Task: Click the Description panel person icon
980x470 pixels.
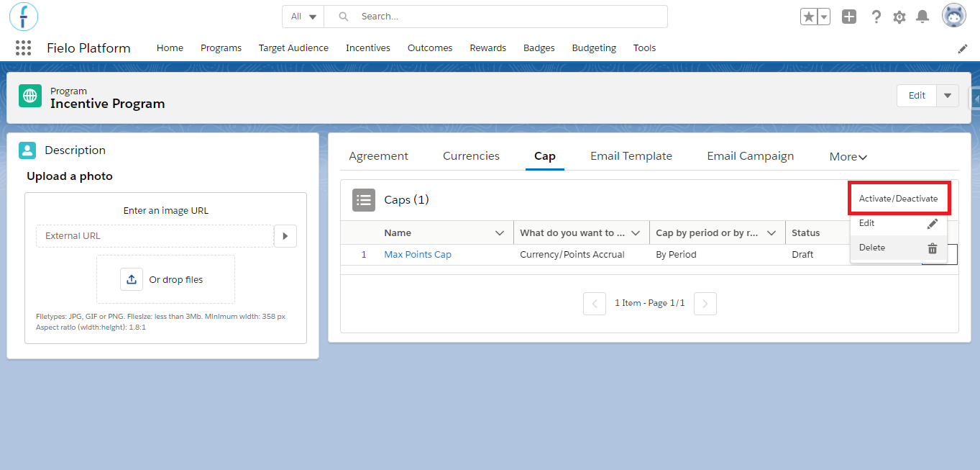Action: click(27, 150)
